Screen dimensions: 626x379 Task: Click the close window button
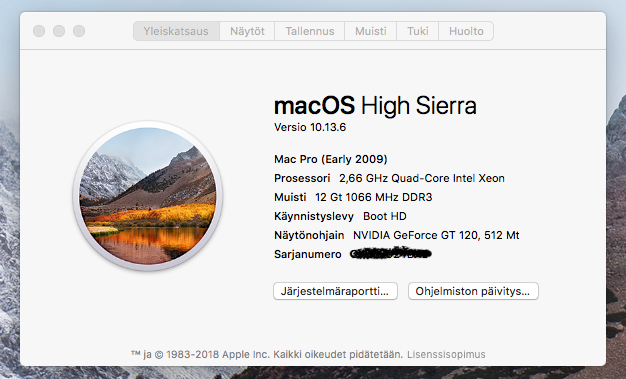pyautogui.click(x=39, y=31)
